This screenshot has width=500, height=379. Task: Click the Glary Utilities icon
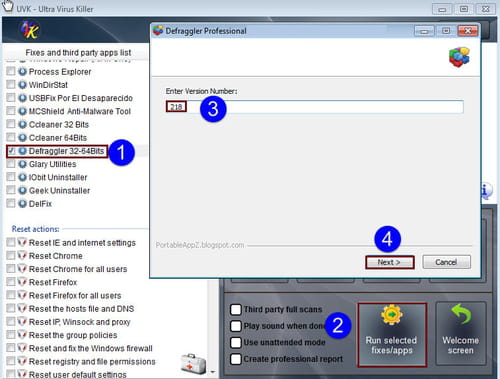[x=22, y=164]
